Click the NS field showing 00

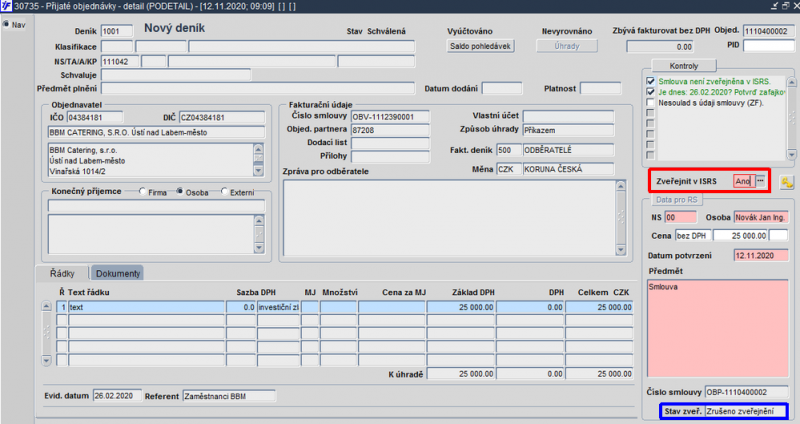point(681,217)
